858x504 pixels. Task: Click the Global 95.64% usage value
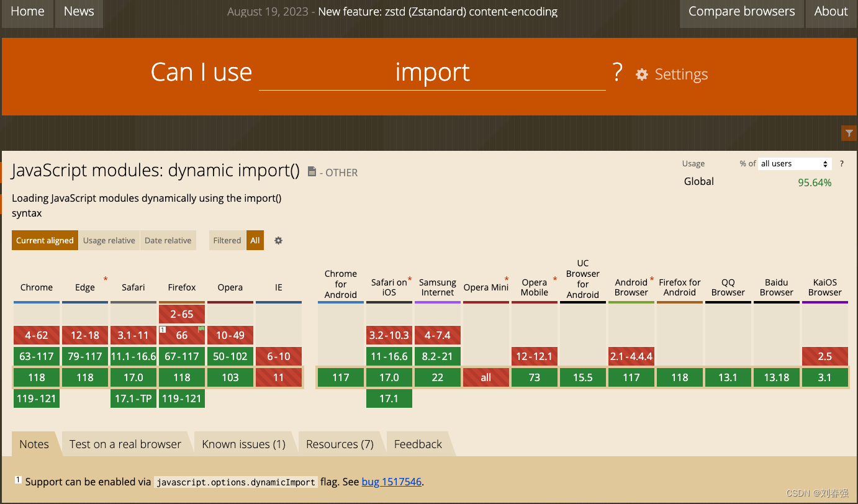pyautogui.click(x=815, y=182)
